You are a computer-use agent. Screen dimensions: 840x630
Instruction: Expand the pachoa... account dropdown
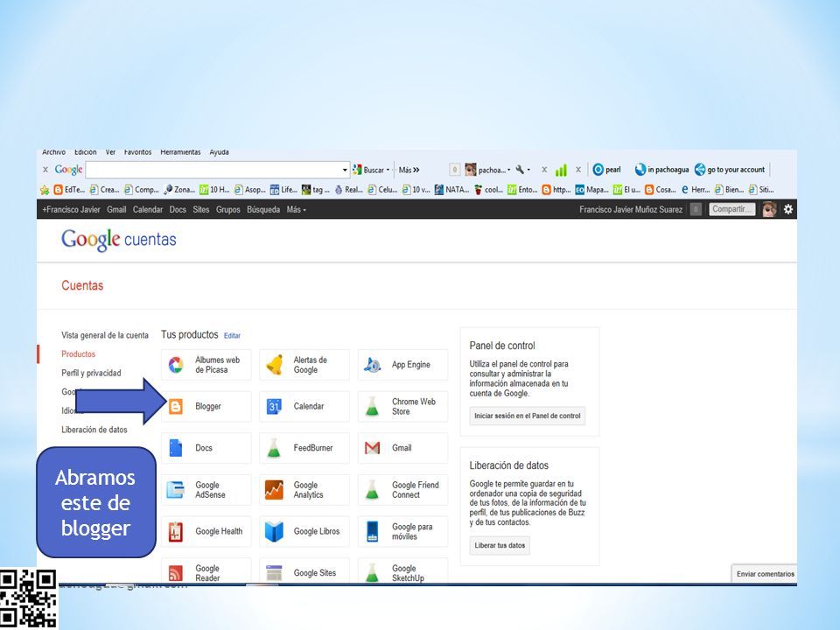tap(508, 170)
